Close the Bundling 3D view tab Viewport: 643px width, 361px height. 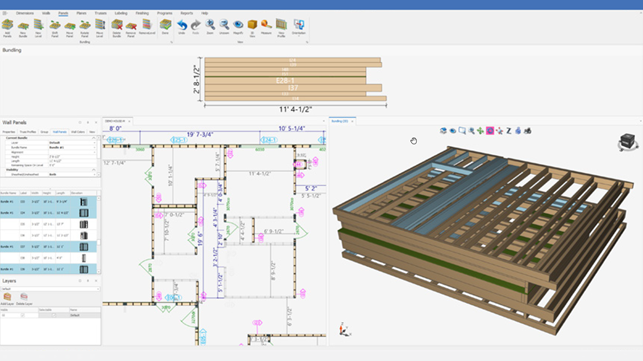352,121
